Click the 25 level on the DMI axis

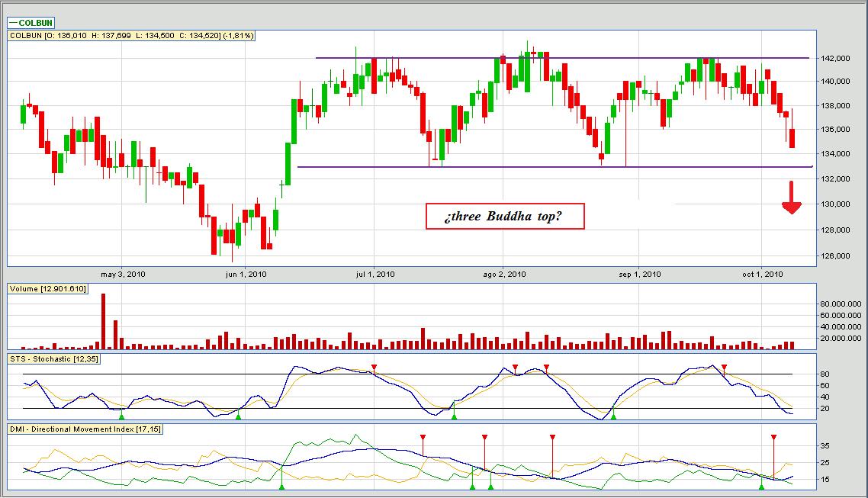tap(825, 463)
